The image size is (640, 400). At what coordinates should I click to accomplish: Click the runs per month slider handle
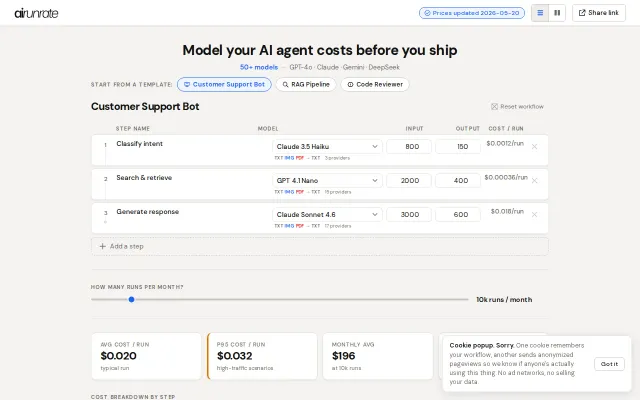point(131,300)
